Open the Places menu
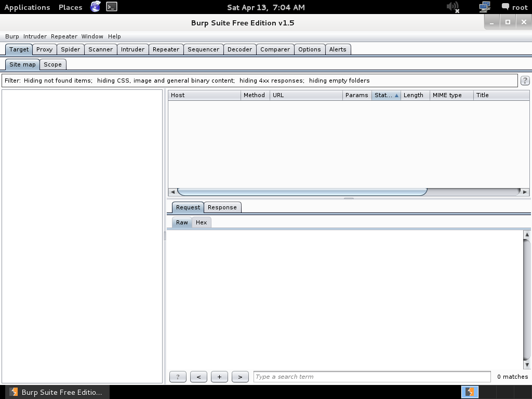The width and height of the screenshot is (532, 399). point(71,7)
